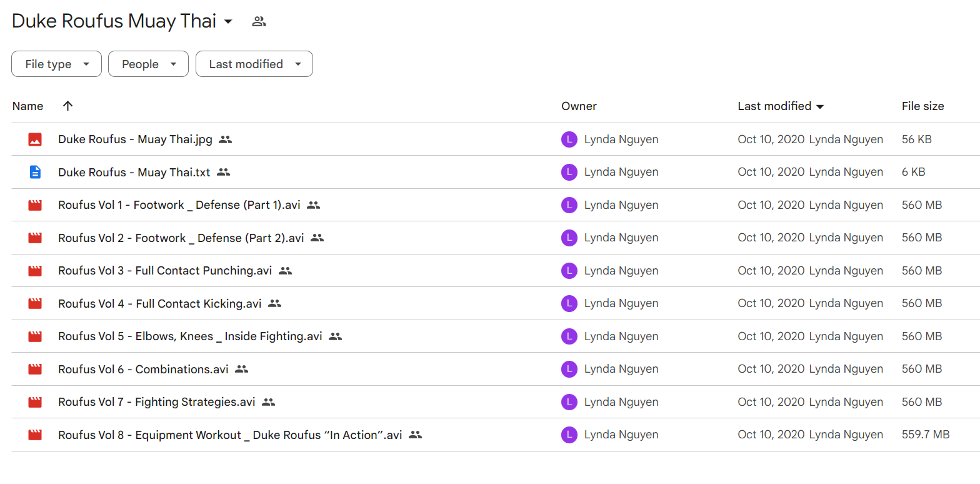Select Roufus Vol 5 - Elbows, Knees _ Inside Fighting.avi
This screenshot has height=484, width=980.
pyautogui.click(x=190, y=336)
